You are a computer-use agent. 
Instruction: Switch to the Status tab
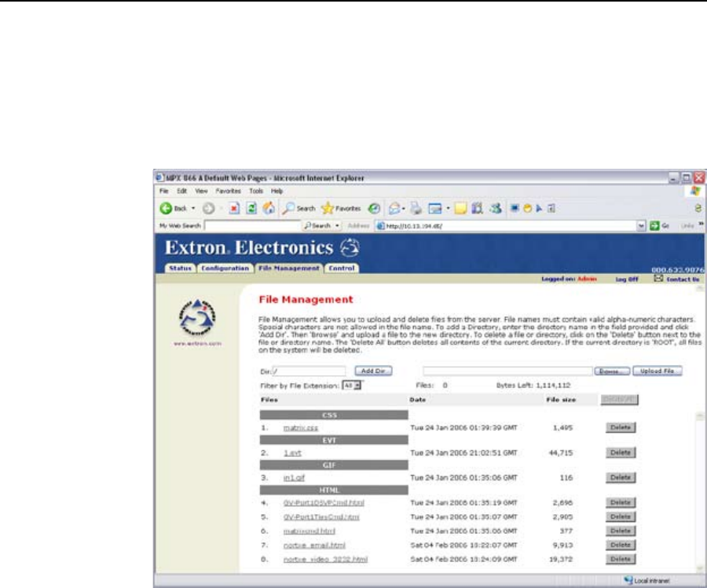[181, 268]
